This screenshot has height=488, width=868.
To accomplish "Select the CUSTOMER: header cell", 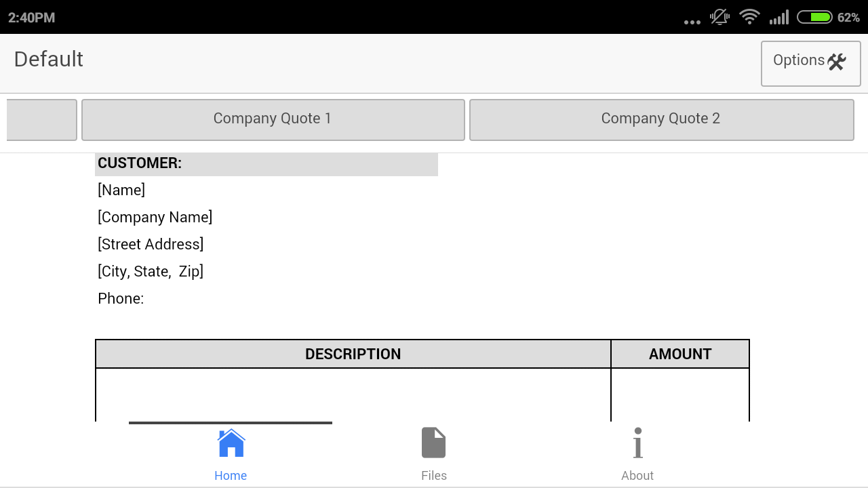I will pos(266,164).
